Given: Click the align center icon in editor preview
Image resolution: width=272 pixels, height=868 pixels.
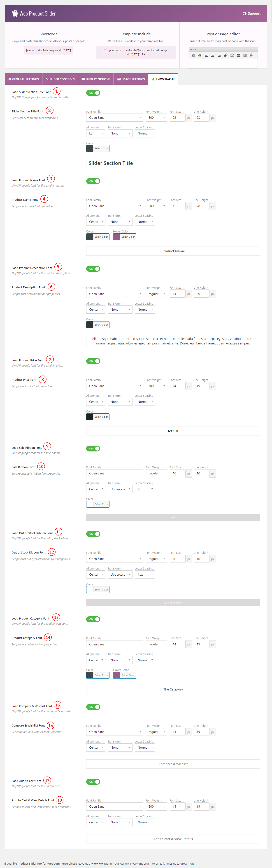Looking at the screenshot, I should [x=213, y=55].
